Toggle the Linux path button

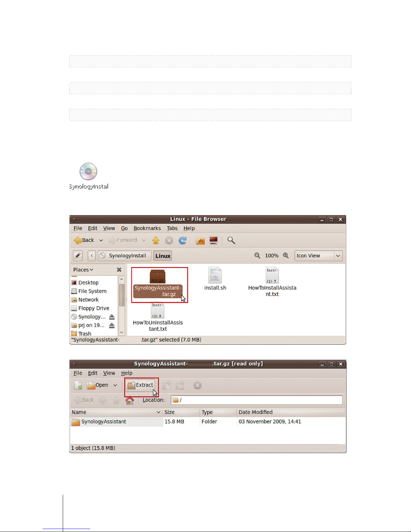163,256
